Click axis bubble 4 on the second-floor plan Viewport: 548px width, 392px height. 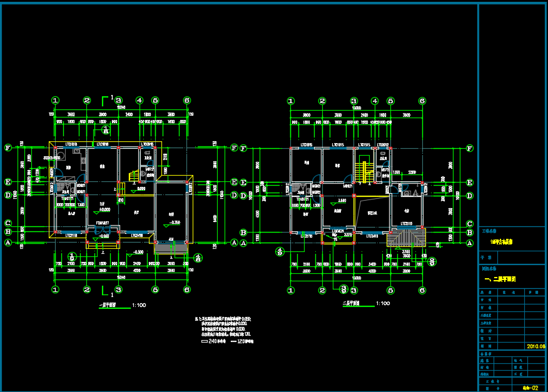coord(375,101)
